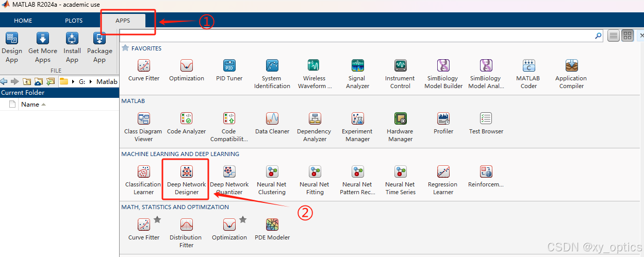Open Wireless Waveform Generator app

314,74
